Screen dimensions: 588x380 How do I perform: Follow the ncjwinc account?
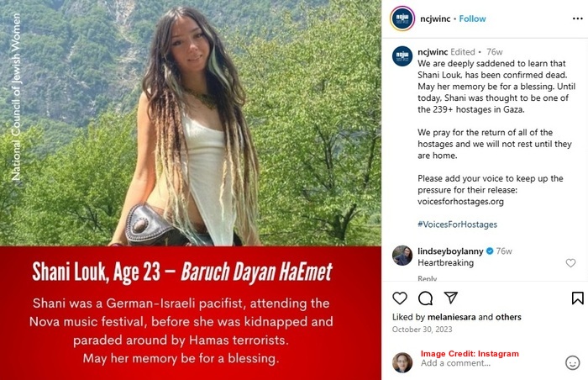472,18
